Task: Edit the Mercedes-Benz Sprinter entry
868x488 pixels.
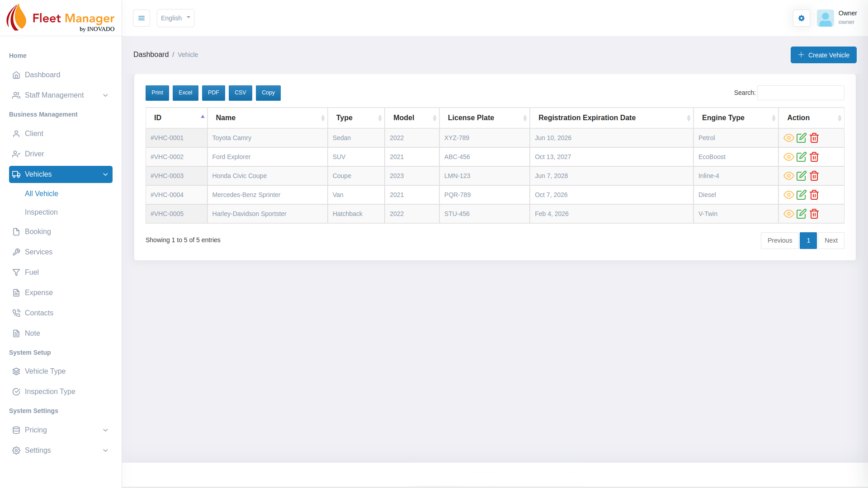Action: pyautogui.click(x=801, y=195)
